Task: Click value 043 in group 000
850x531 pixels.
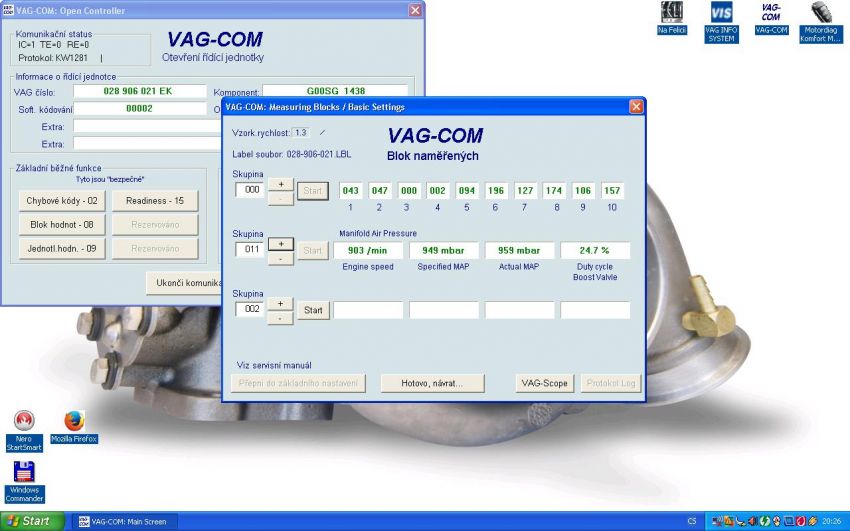Action: pyautogui.click(x=351, y=191)
